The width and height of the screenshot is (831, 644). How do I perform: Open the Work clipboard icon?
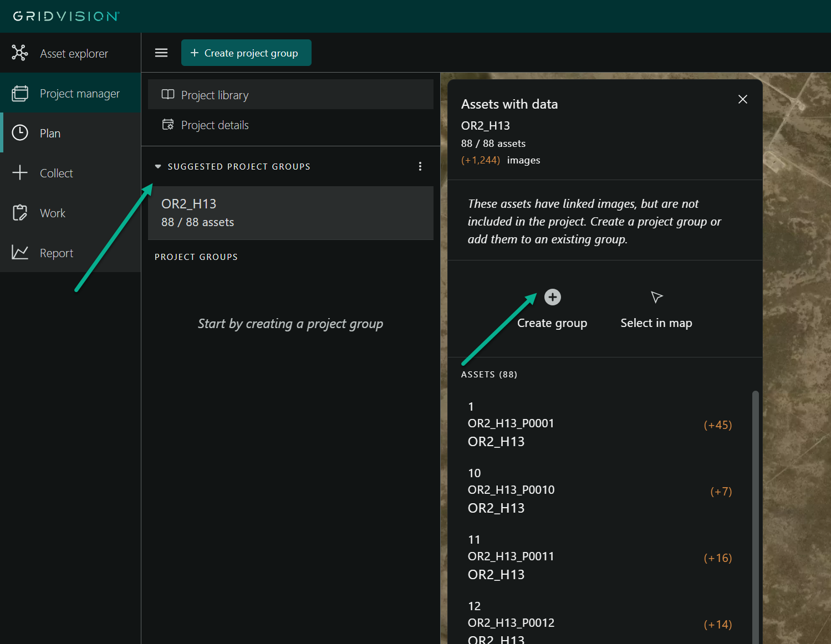(20, 213)
